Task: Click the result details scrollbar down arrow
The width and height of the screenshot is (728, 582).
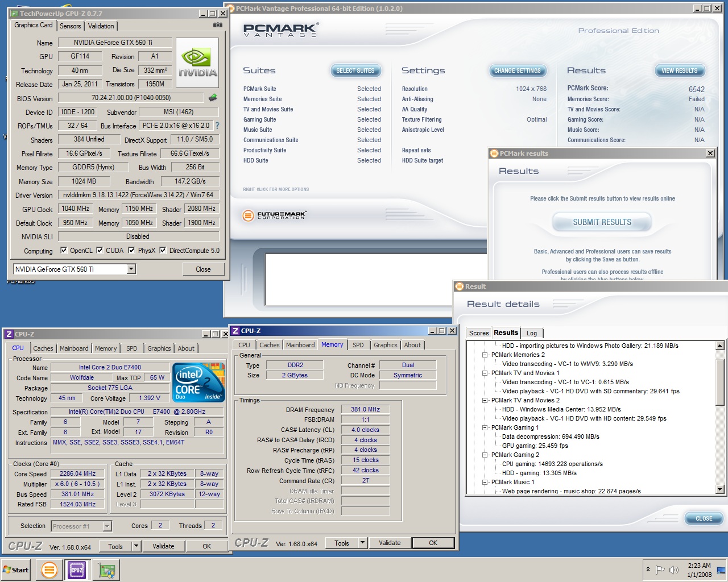Action: click(719, 489)
